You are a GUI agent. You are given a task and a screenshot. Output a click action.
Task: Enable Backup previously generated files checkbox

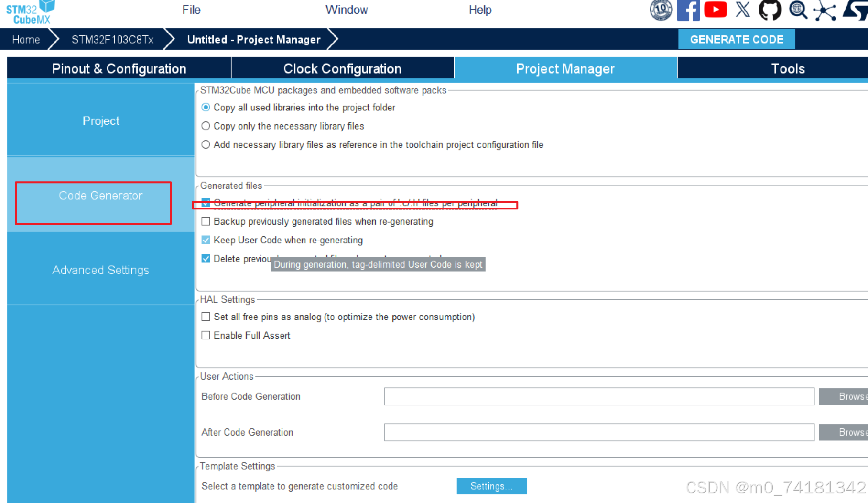click(x=206, y=221)
